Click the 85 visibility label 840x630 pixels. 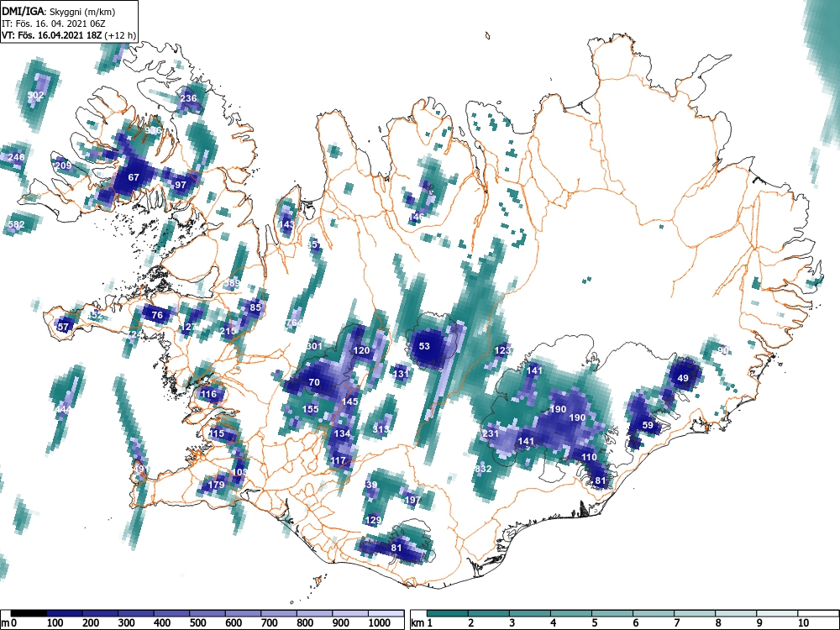tap(255, 307)
